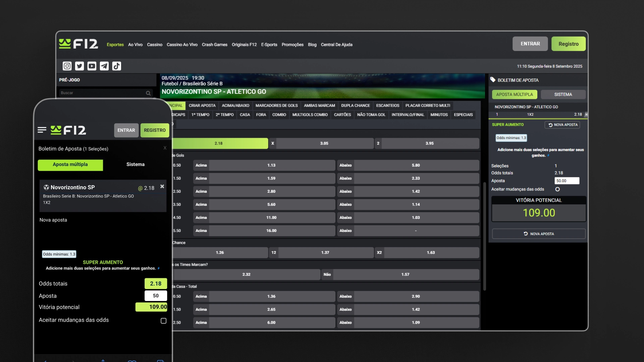The image size is (644, 362).
Task: Expand the PRÉ-JOGO section
Action: point(69,80)
